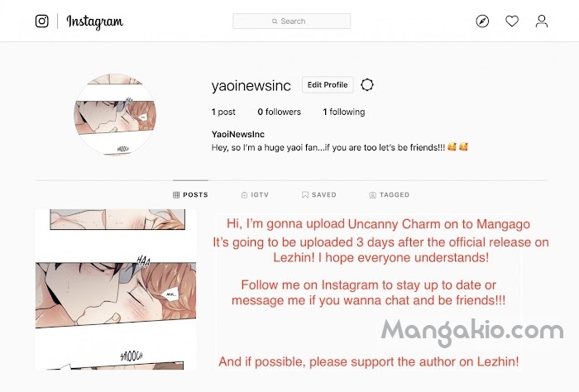
Task: Open the first post thumbnail
Action: [116, 289]
